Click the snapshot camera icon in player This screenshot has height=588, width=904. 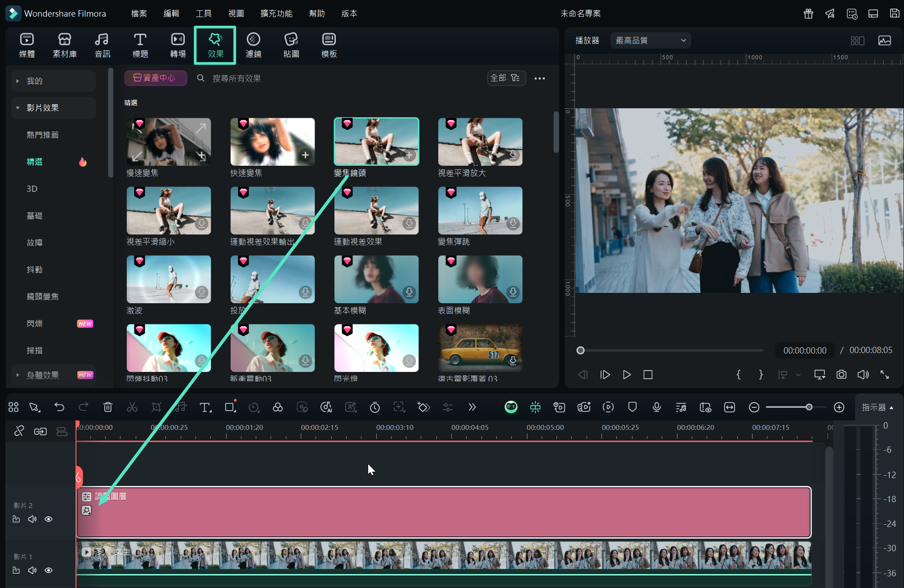[841, 375]
